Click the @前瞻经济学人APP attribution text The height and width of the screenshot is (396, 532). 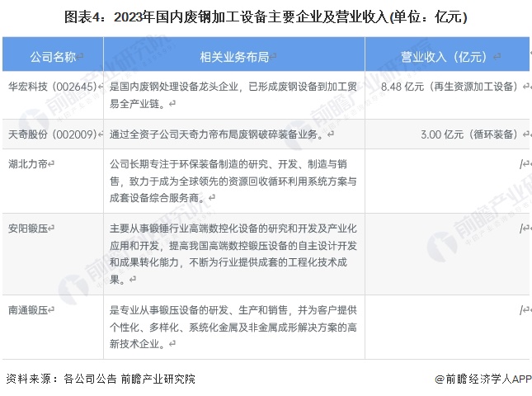(483, 379)
